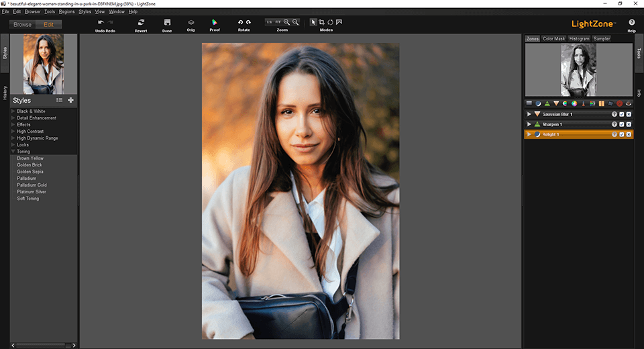Select the Region mode tool
The height and width of the screenshot is (349, 644).
point(339,22)
